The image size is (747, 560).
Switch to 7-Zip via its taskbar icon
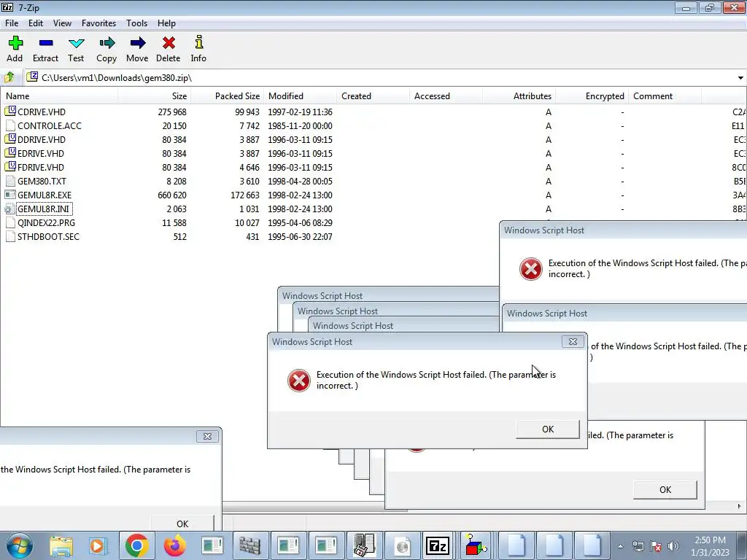coord(438,545)
